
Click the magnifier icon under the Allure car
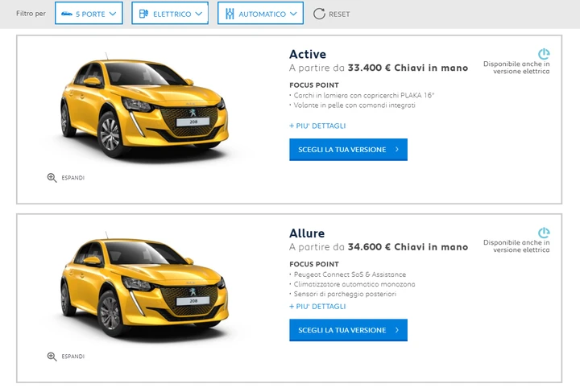(x=52, y=357)
